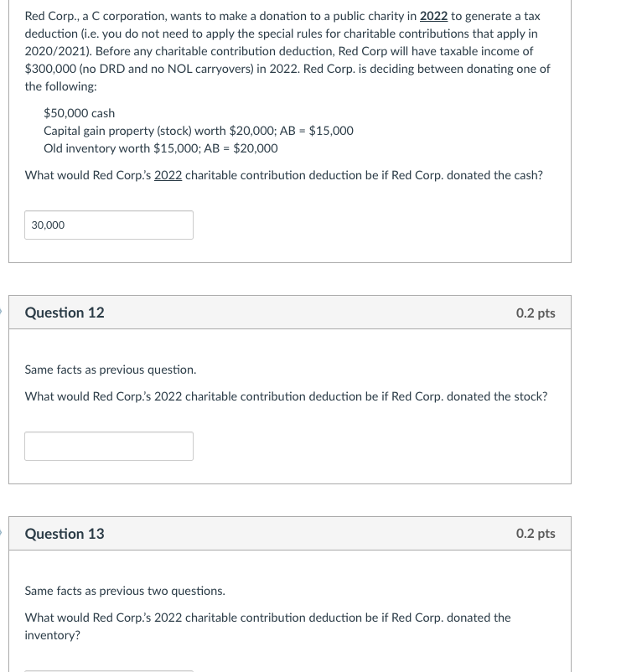Click the 0.2 pts label on Question 12
Screen dimensions: 642x672
pyautogui.click(x=537, y=313)
